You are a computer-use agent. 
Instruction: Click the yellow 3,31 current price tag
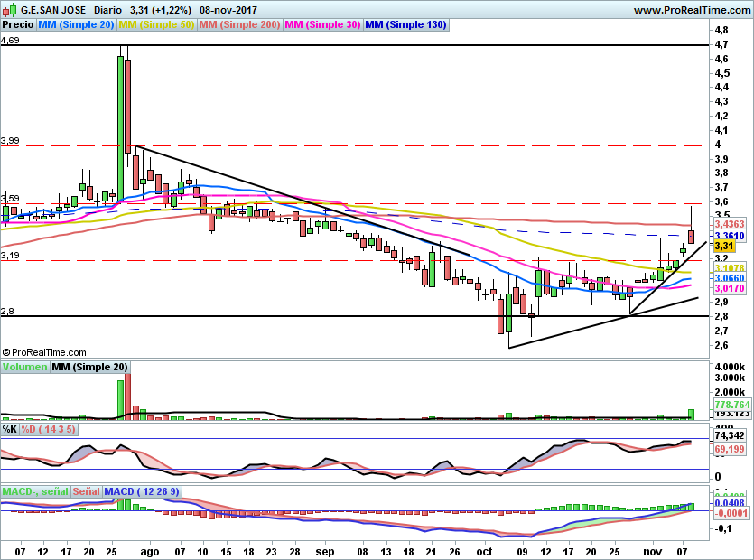[723, 246]
